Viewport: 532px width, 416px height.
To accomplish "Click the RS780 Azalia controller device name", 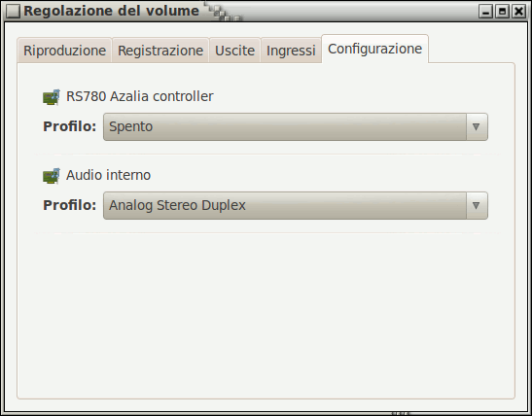I will pyautogui.click(x=140, y=96).
